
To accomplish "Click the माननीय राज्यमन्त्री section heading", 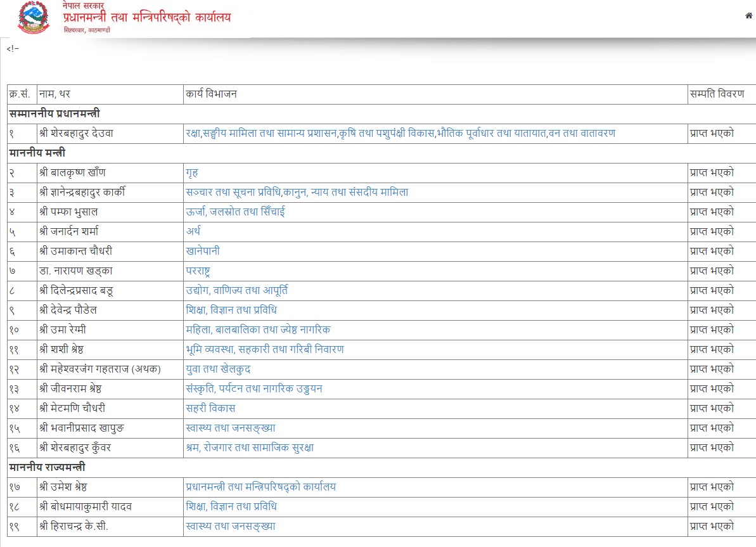I will coord(48,467).
